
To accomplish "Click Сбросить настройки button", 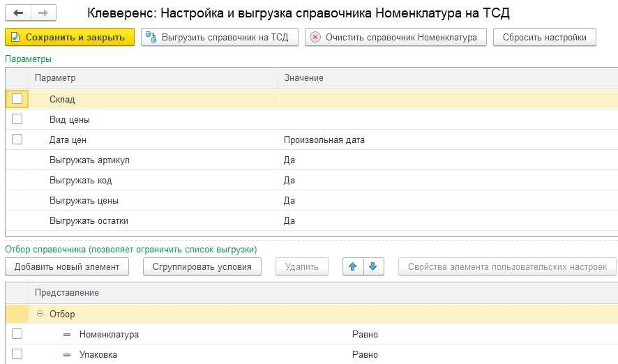I will tap(544, 38).
